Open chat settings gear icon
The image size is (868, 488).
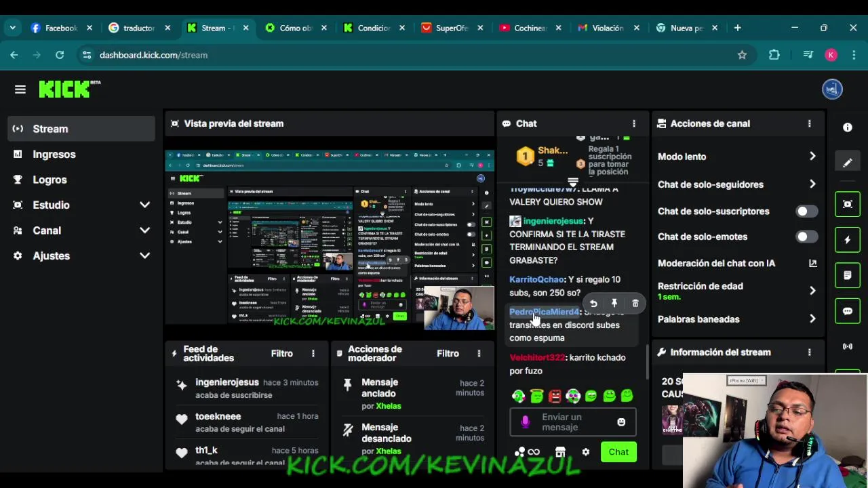tap(586, 452)
